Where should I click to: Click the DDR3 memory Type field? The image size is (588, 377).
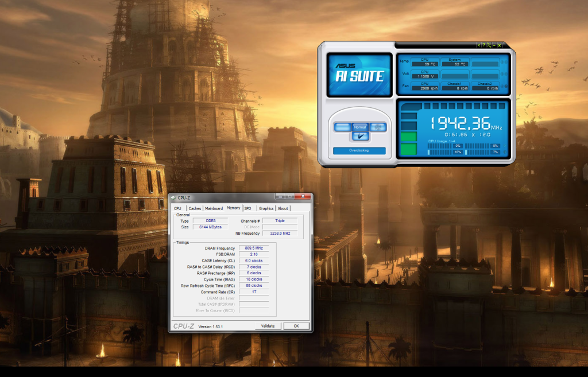[x=210, y=221]
